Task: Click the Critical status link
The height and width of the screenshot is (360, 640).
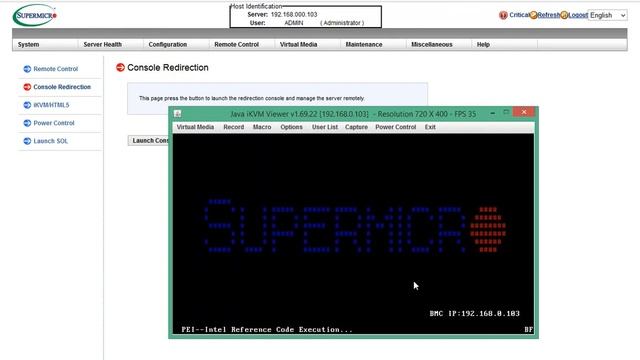Action: tap(519, 15)
